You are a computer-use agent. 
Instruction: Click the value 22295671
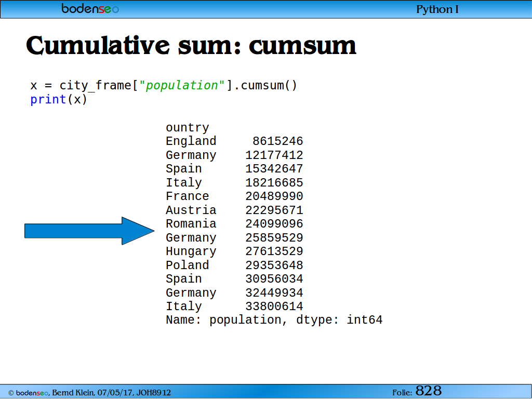click(x=274, y=210)
